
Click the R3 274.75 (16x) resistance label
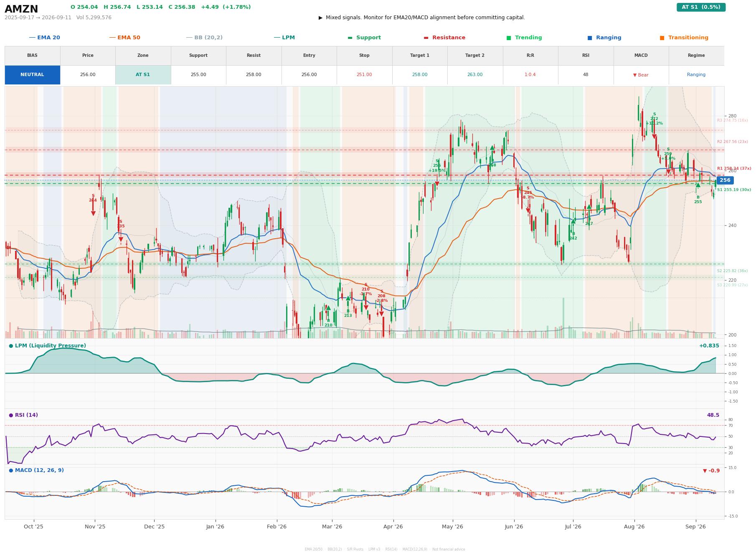tap(732, 120)
